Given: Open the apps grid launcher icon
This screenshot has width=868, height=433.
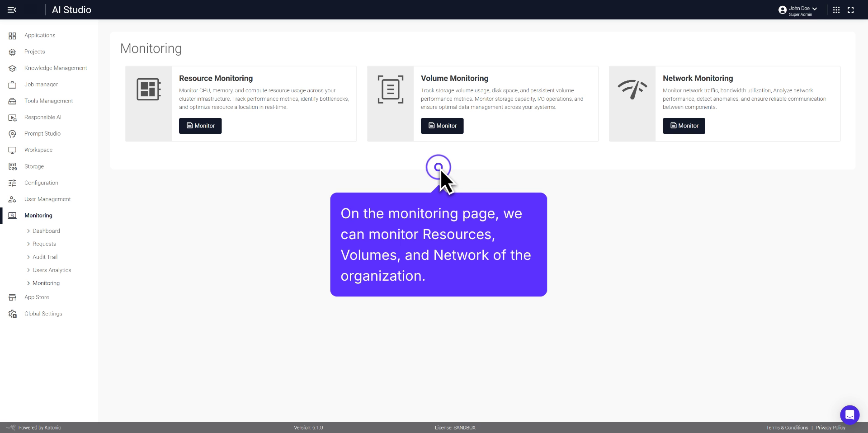Looking at the screenshot, I should 836,10.
